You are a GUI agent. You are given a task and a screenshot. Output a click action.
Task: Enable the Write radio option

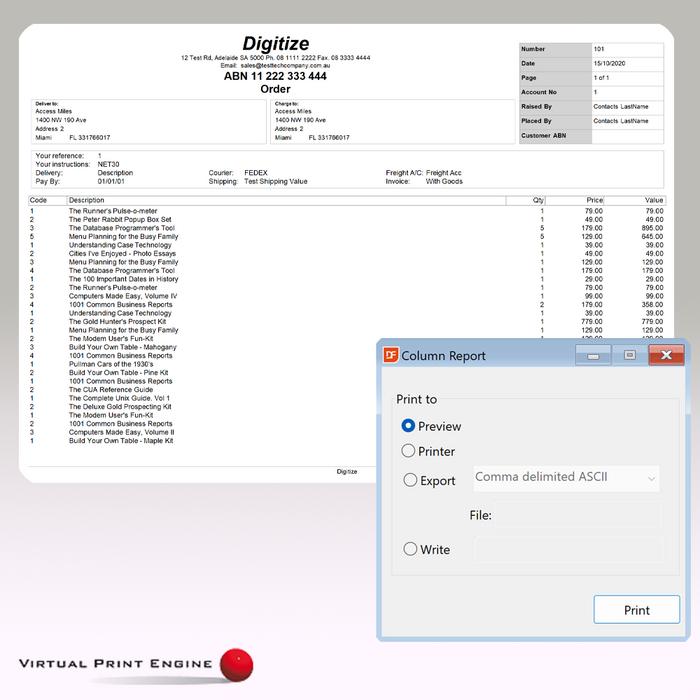click(410, 549)
